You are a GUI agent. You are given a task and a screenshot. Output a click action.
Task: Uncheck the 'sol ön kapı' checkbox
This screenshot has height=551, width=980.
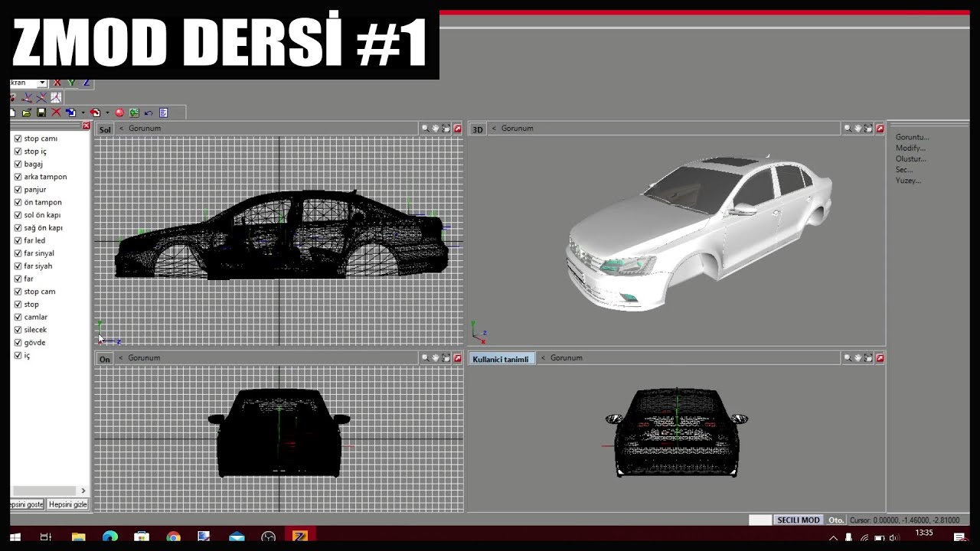pyautogui.click(x=18, y=215)
